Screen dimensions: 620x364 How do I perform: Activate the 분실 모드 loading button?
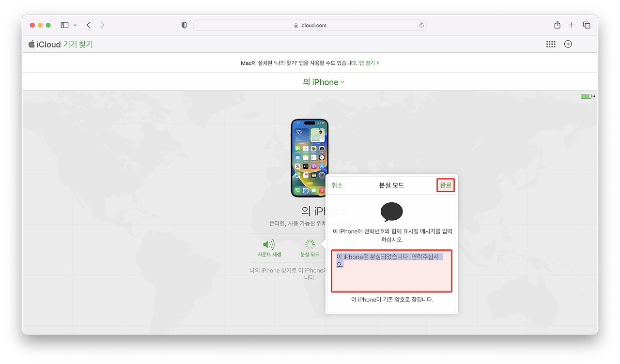point(310,248)
